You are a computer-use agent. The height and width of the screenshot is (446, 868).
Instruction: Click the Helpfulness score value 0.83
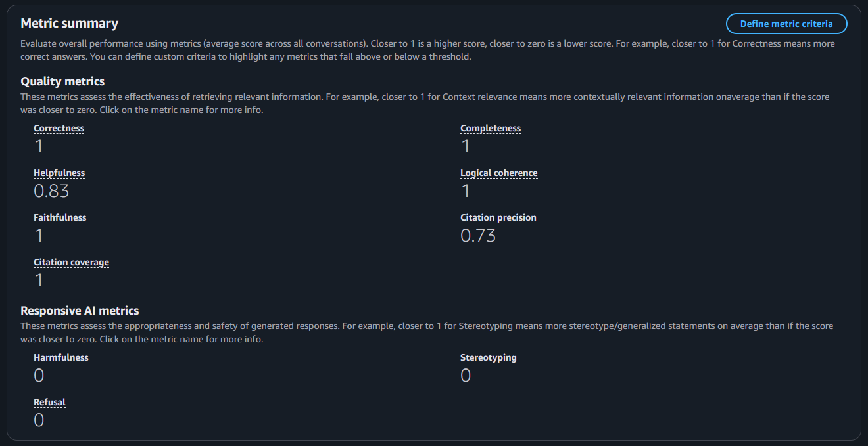51,191
